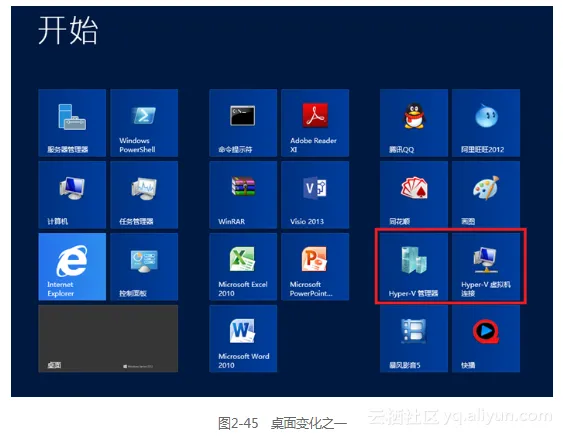This screenshot has height=436, width=563.
Task: Launch the 快播 player tile
Action: pos(486,339)
